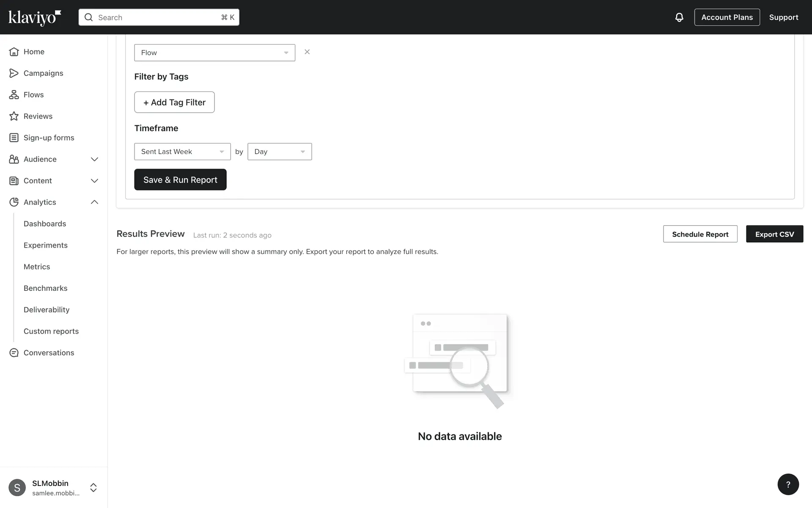Open Conversations from sidebar
Screen dimensions: 812x508
point(49,353)
